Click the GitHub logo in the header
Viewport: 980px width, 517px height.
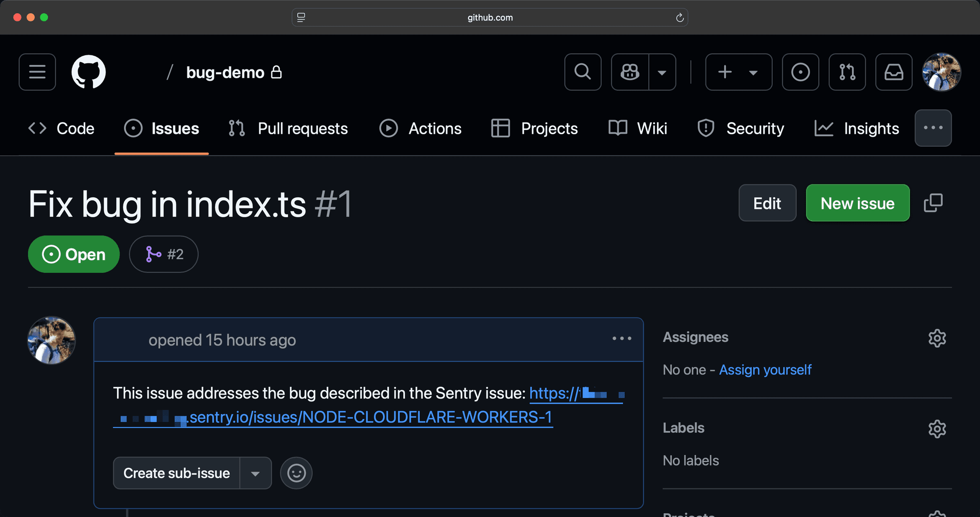(x=88, y=72)
